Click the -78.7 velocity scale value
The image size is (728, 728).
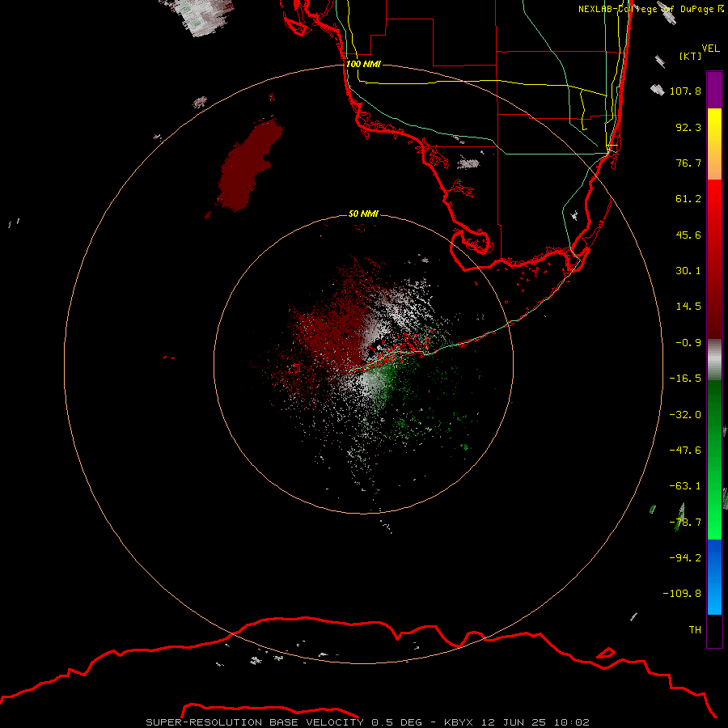pyautogui.click(x=685, y=523)
